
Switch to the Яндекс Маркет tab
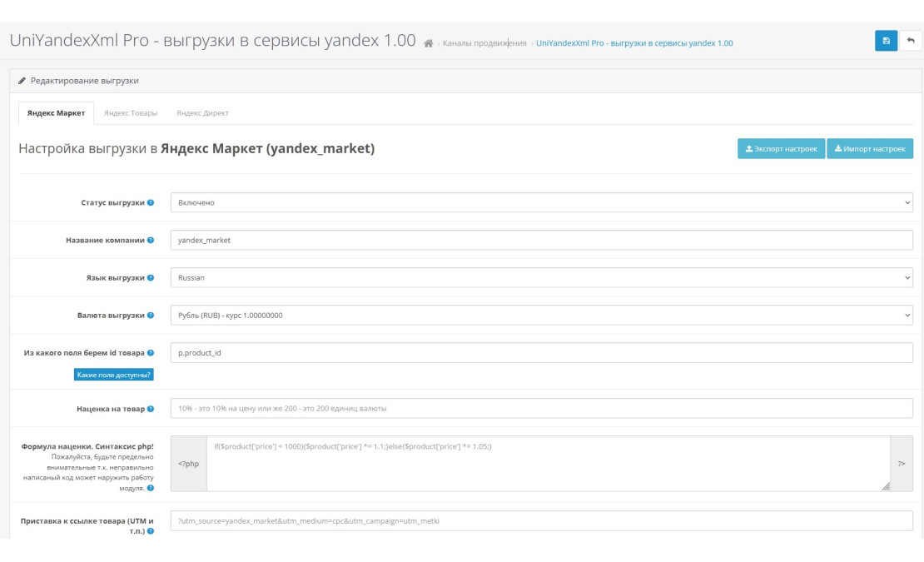(56, 113)
